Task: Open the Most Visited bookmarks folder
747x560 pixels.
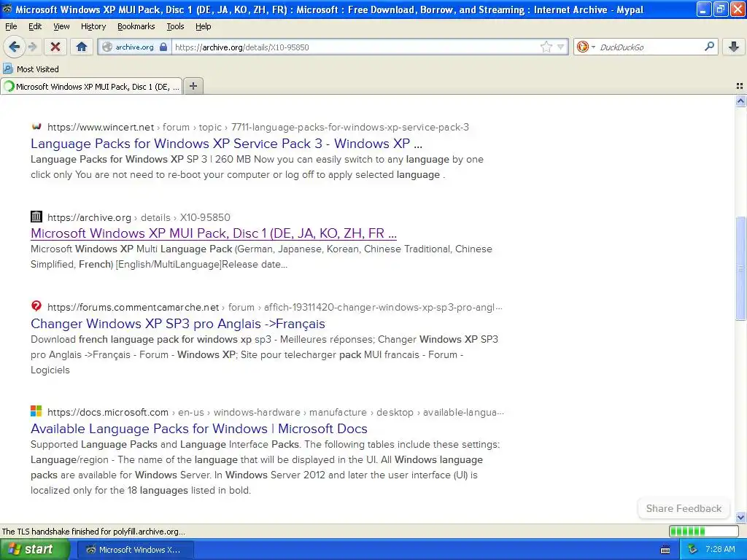Action: point(31,69)
